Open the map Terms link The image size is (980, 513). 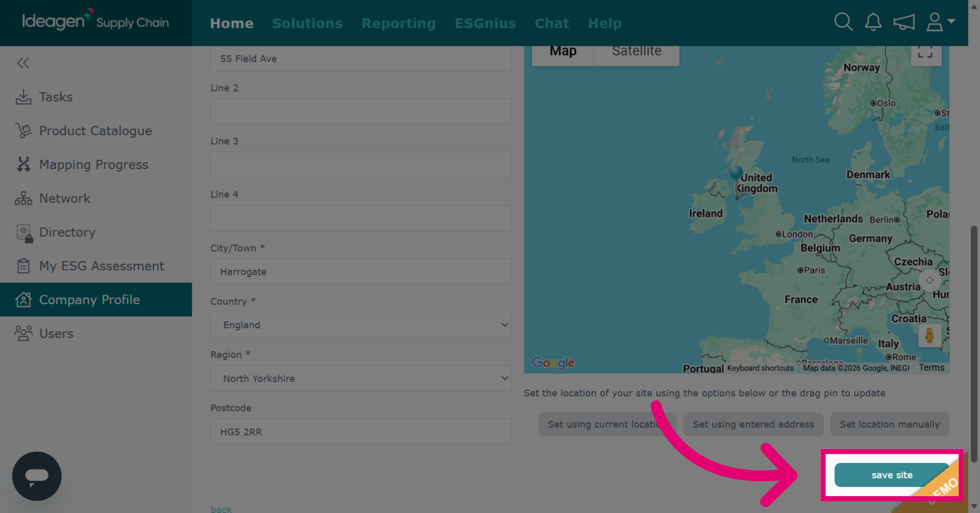click(932, 368)
